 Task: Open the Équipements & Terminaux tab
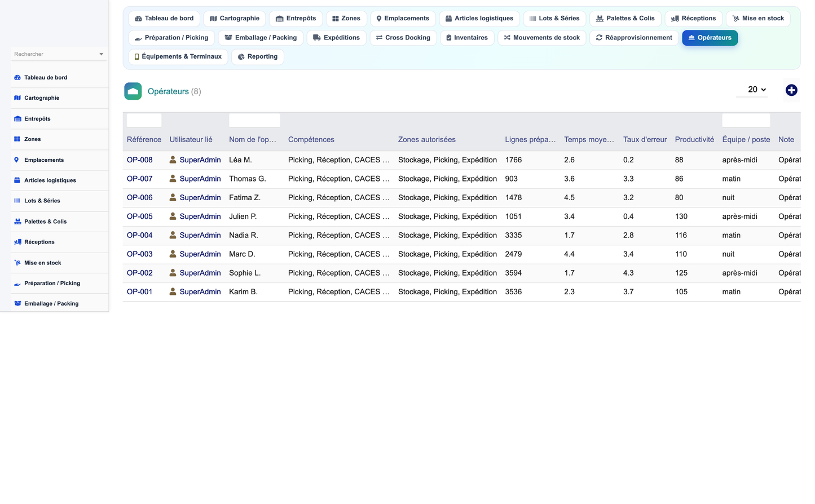(178, 57)
